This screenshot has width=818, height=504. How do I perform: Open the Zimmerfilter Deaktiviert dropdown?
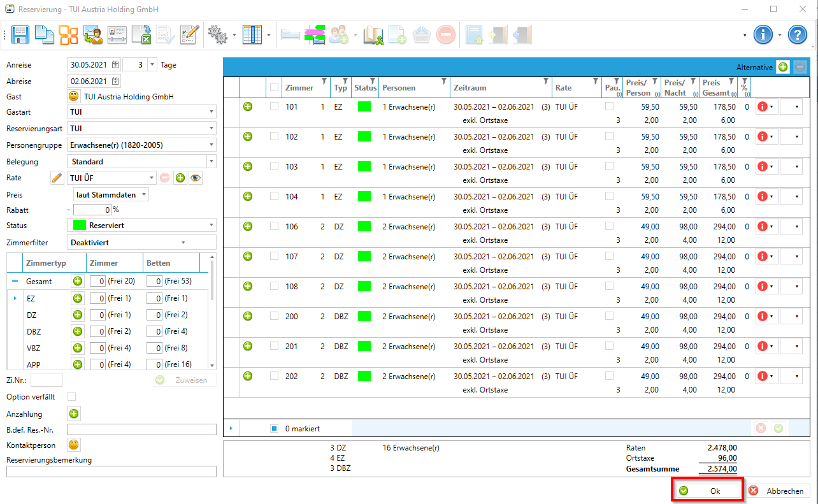(141, 242)
